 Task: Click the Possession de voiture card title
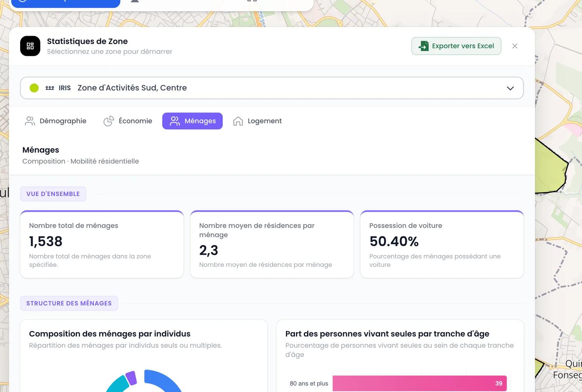pos(406,225)
